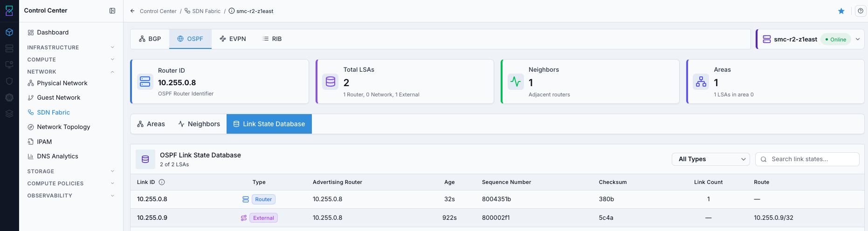Collapse the Control Center sidebar panel icon
The width and height of the screenshot is (868, 231).
click(112, 11)
